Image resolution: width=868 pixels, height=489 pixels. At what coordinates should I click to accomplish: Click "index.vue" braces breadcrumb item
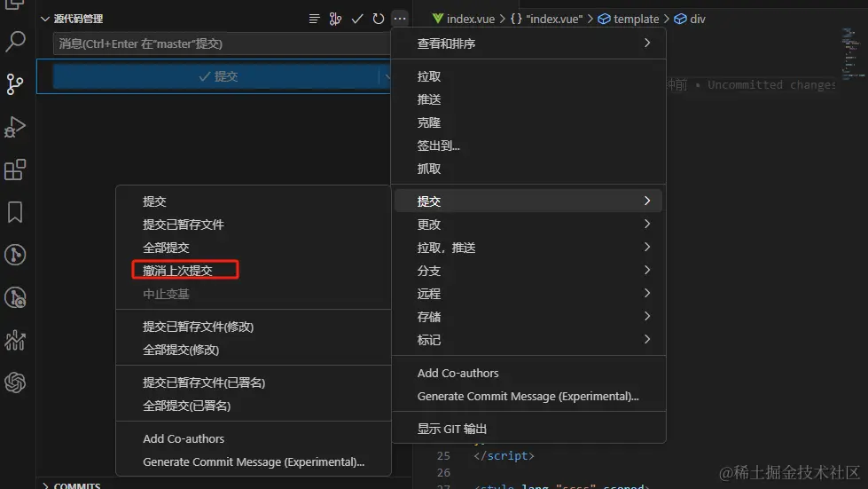pyautogui.click(x=546, y=19)
